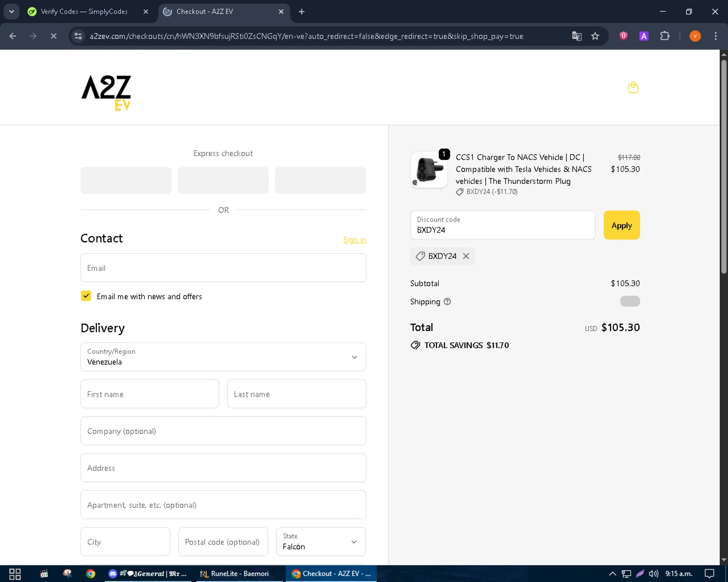Image resolution: width=728 pixels, height=582 pixels.
Task: Open the Discord General taskbar item
Action: tap(147, 574)
